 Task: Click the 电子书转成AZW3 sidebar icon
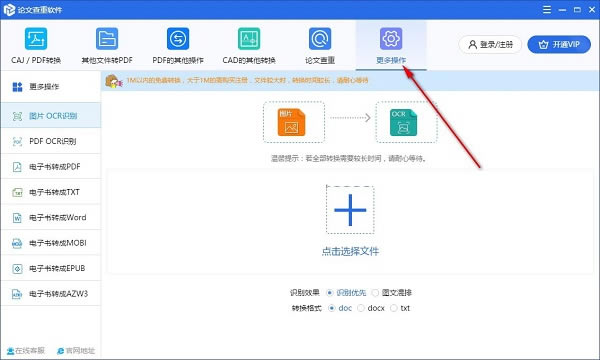click(17, 294)
